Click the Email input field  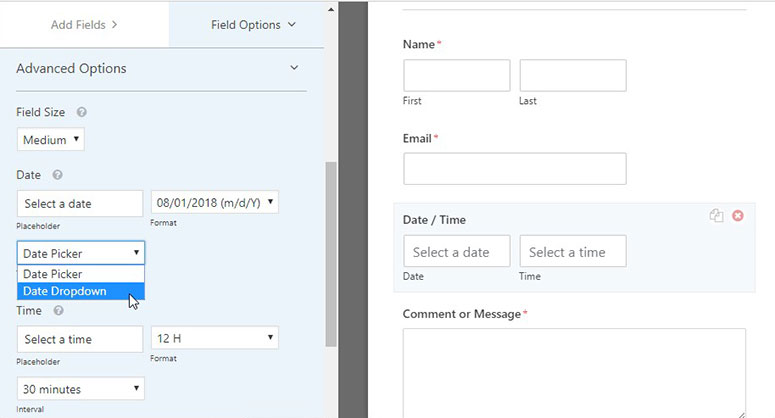pos(515,168)
